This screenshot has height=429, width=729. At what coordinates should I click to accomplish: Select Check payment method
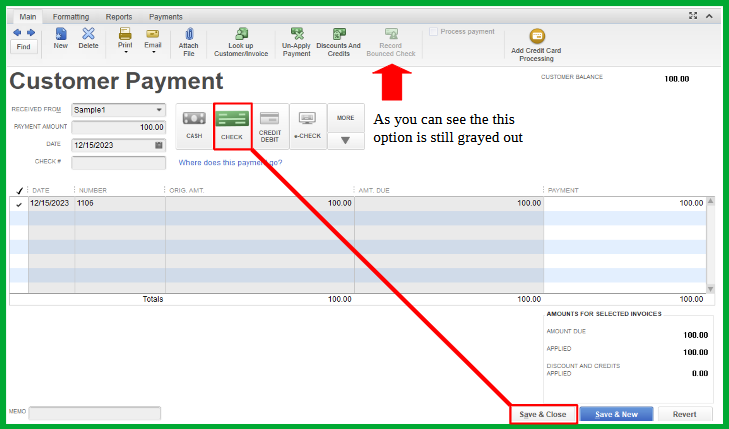pyautogui.click(x=232, y=126)
